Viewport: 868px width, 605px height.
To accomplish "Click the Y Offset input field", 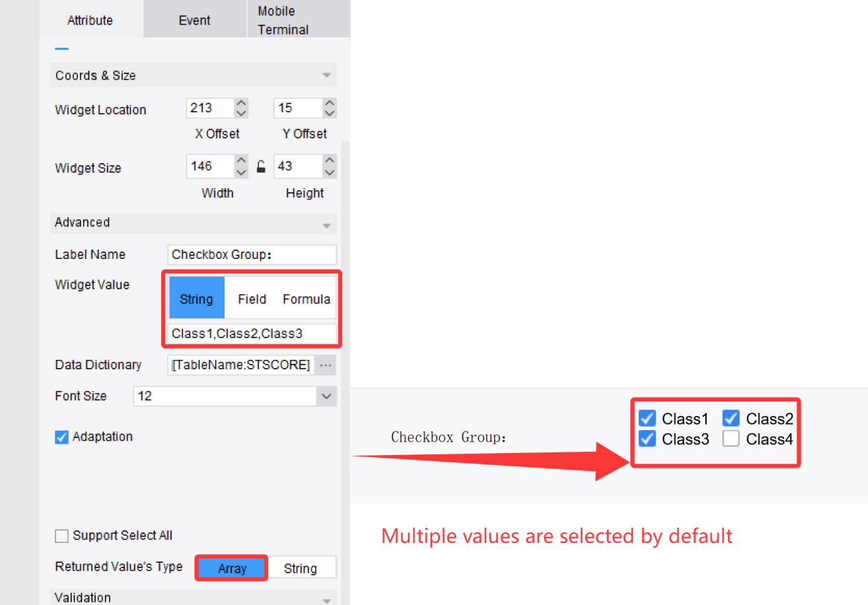I will pyautogui.click(x=297, y=108).
